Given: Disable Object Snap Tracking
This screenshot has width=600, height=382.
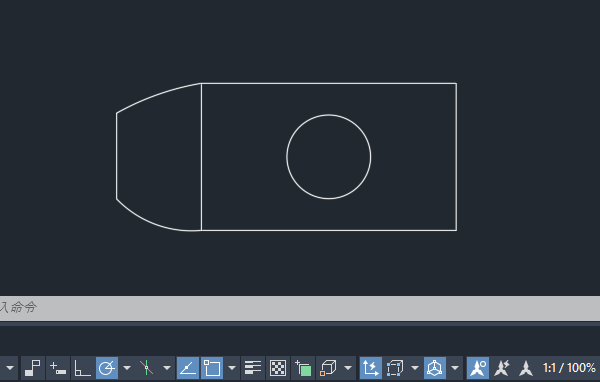Looking at the screenshot, I should point(188,368).
